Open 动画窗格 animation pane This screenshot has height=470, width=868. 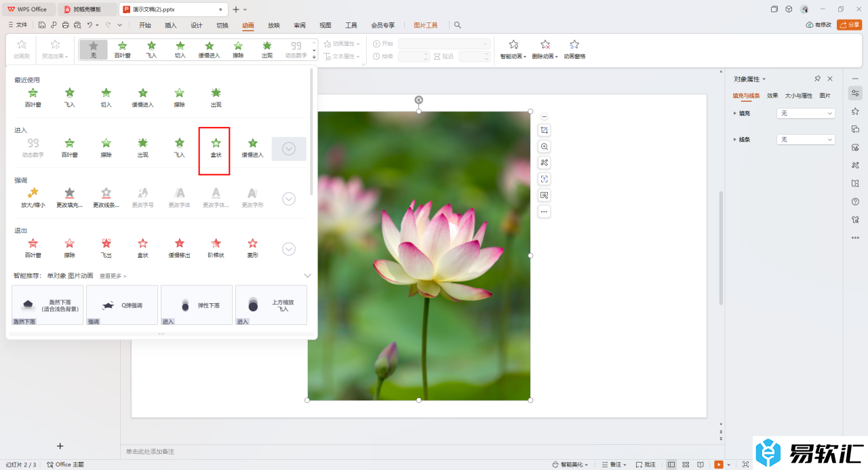click(574, 50)
